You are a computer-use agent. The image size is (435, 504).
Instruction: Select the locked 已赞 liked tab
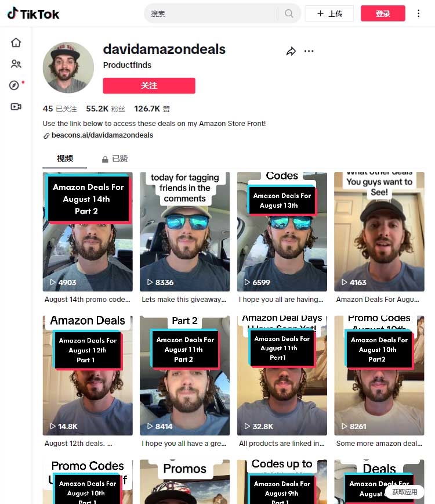click(115, 159)
